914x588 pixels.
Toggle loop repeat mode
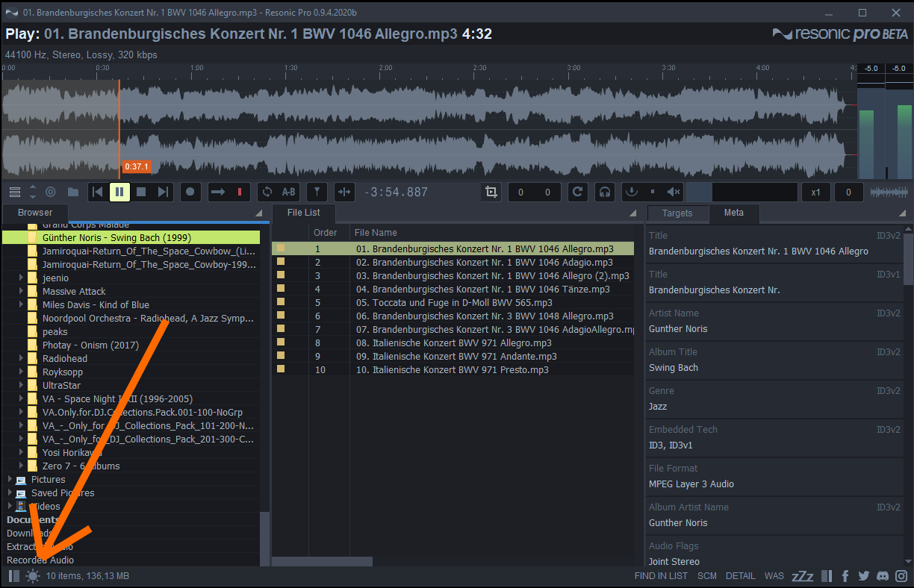pos(267,192)
